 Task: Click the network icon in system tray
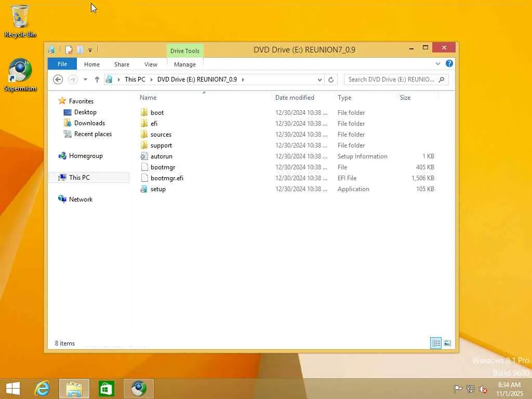pyautogui.click(x=470, y=389)
